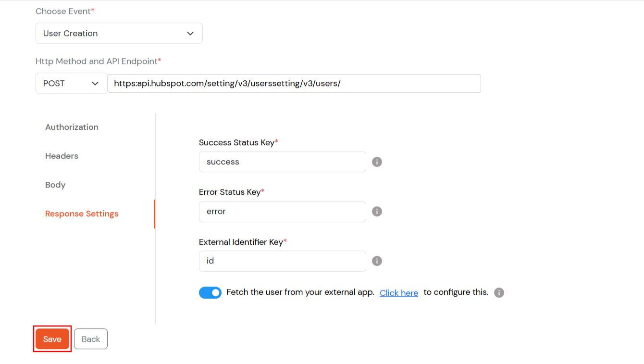644x364 pixels.
Task: Click the Success Status Key input
Action: (x=283, y=162)
